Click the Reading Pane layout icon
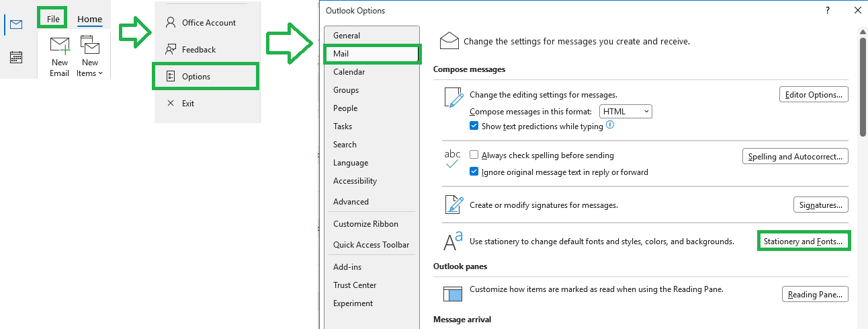The height and width of the screenshot is (329, 868). coord(453,293)
